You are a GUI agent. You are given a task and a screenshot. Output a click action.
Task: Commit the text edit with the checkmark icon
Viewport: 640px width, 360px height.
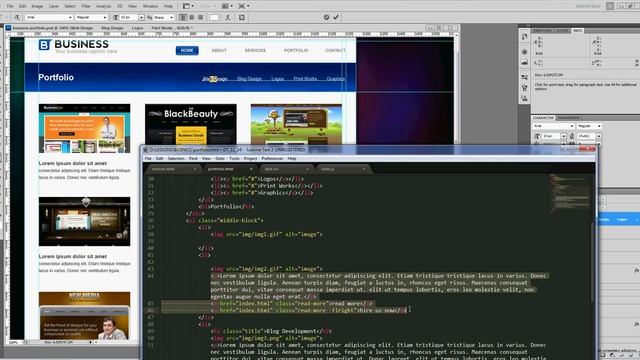pyautogui.click(x=336, y=17)
